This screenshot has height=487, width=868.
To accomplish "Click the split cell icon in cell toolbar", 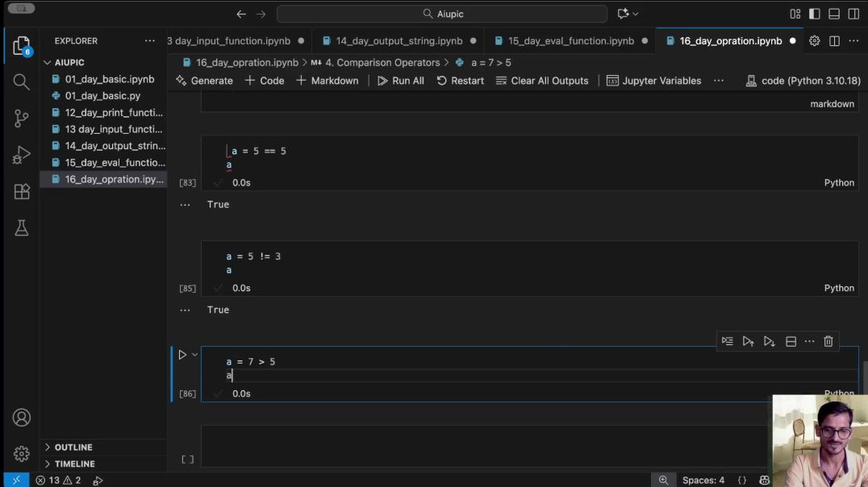I will pos(791,341).
